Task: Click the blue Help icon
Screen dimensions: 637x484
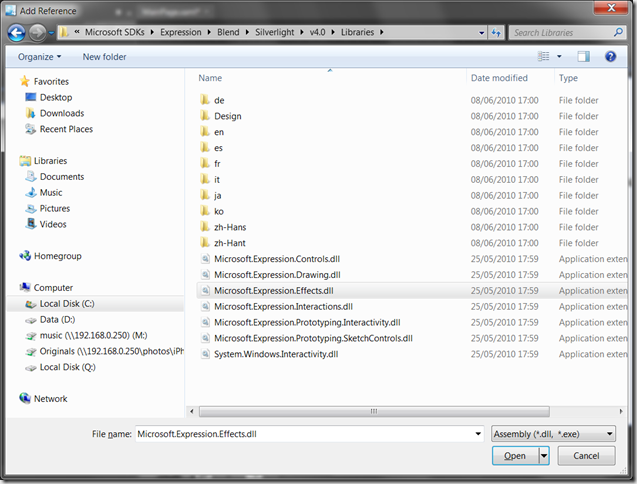Action: tap(610, 56)
